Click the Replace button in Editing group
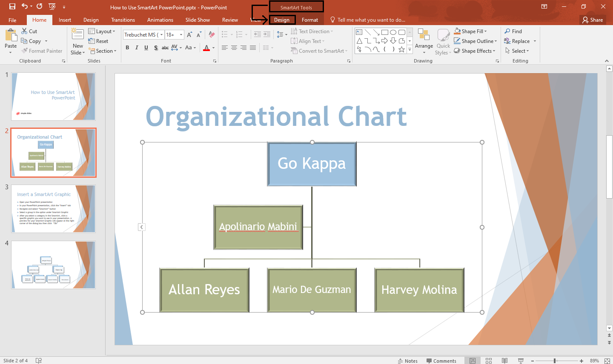The image size is (613, 364). (x=520, y=41)
